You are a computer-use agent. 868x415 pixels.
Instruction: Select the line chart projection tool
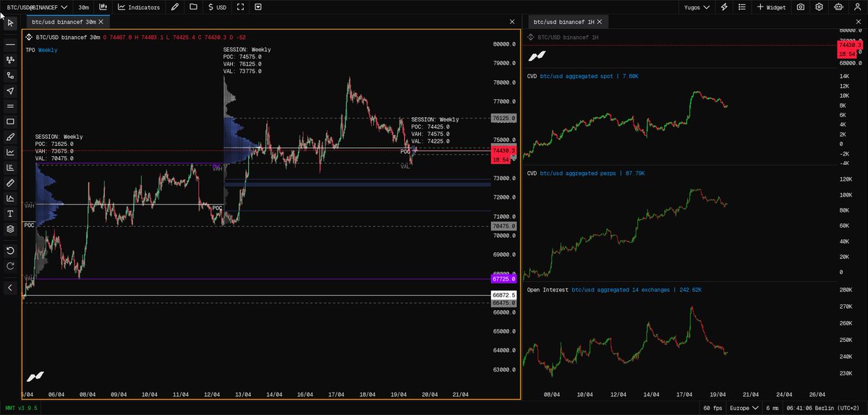pos(10,152)
